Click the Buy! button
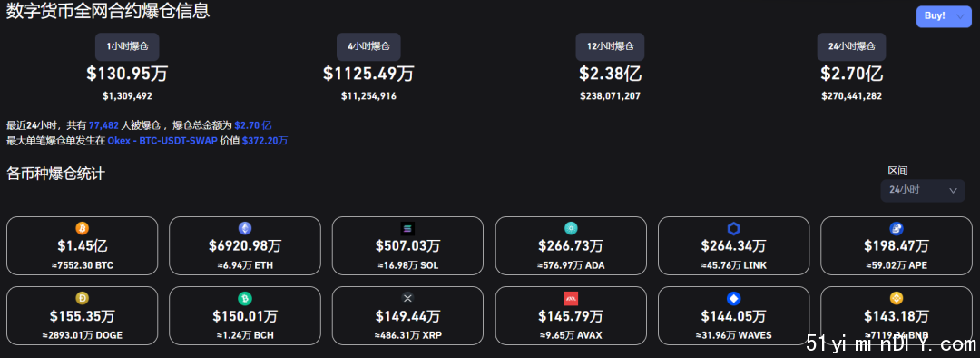 (x=935, y=16)
